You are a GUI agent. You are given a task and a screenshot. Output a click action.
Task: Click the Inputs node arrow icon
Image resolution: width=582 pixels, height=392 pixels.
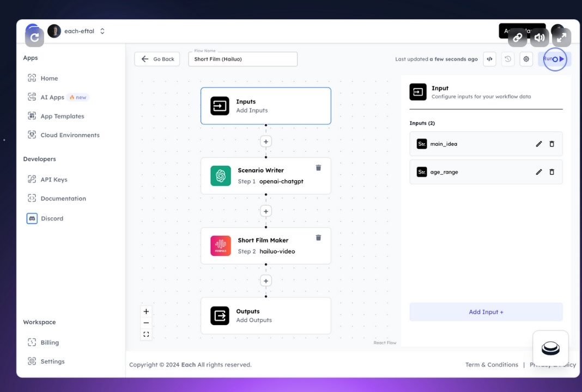220,106
